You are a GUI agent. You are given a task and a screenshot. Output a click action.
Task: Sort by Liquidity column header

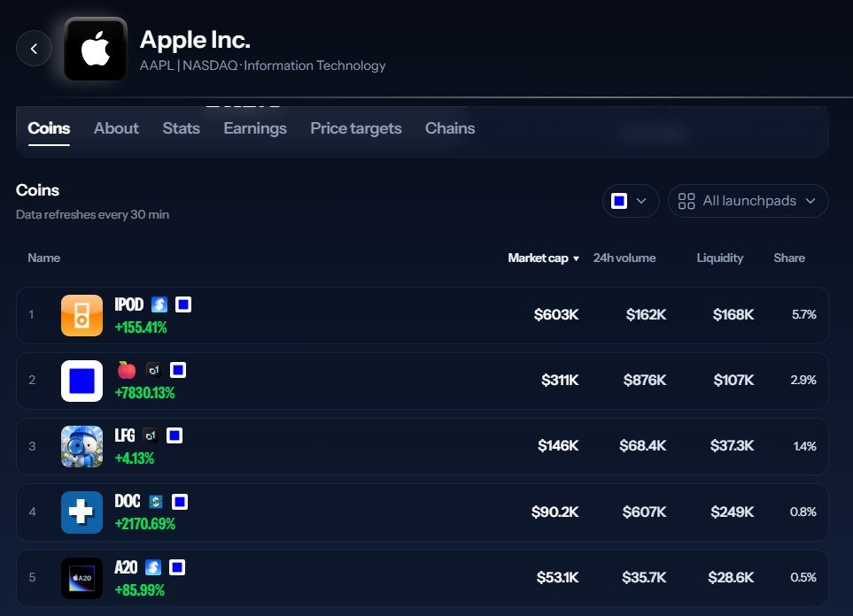point(720,258)
